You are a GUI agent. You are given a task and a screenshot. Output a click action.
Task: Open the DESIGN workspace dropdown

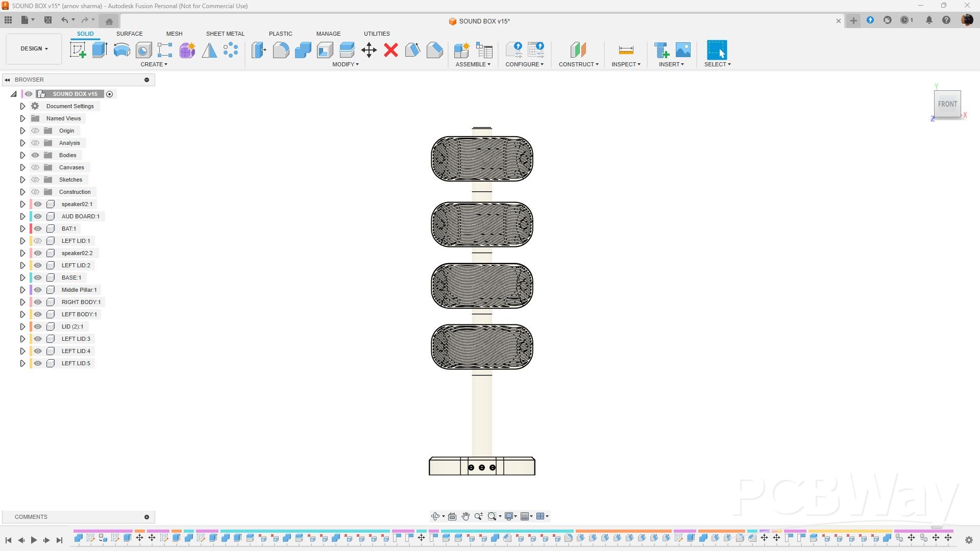[34, 48]
